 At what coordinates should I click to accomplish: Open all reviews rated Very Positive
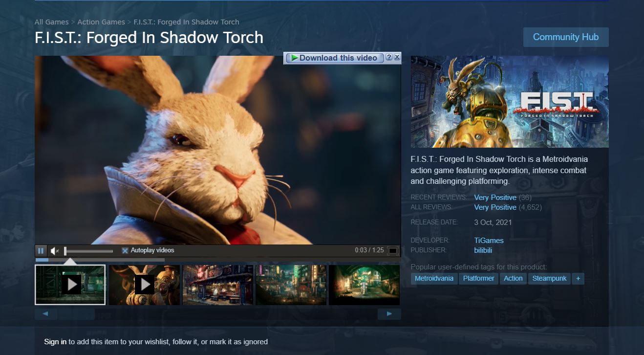(495, 207)
